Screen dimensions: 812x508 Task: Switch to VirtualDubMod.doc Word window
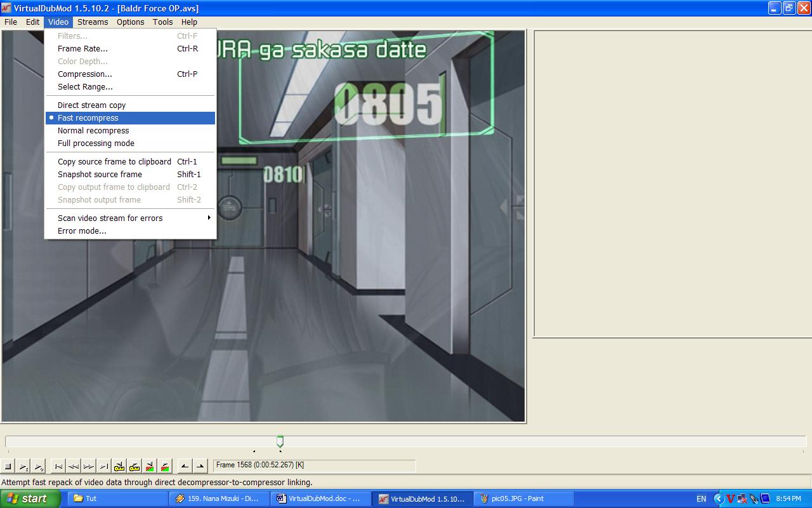320,498
